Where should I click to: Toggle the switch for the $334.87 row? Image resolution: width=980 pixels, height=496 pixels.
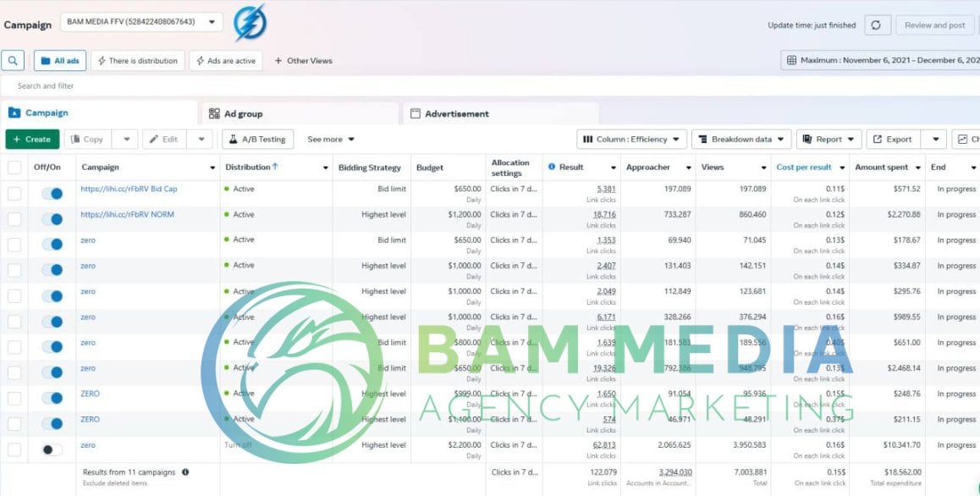click(52, 270)
